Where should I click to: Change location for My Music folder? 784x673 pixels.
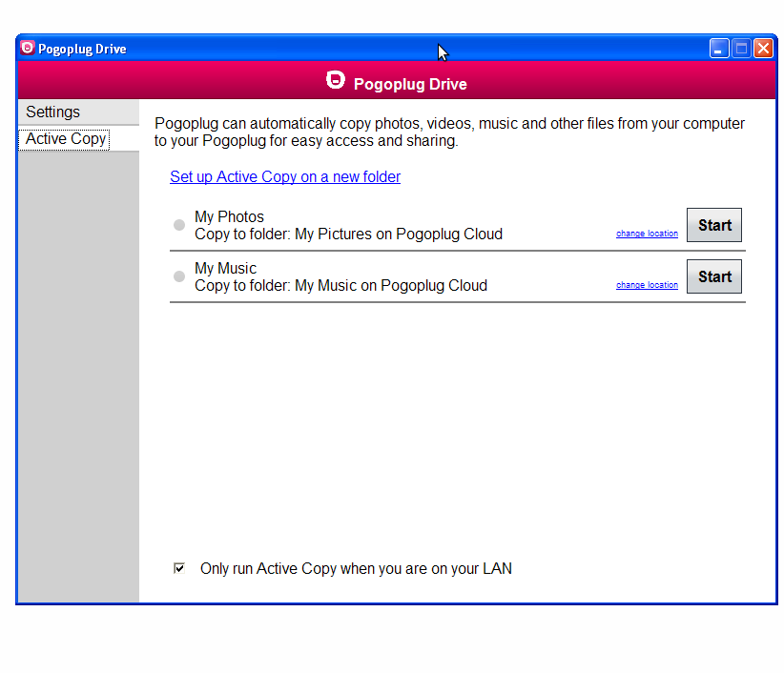click(x=647, y=285)
